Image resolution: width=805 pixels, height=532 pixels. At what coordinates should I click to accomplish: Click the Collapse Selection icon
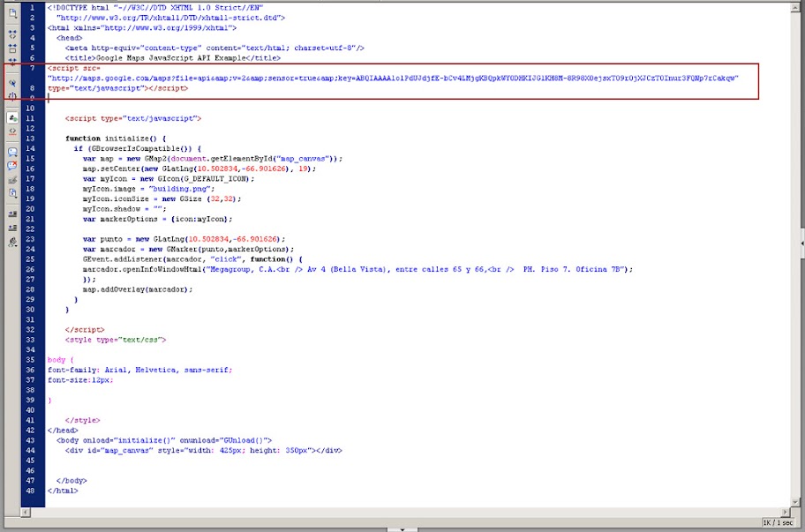[13, 49]
